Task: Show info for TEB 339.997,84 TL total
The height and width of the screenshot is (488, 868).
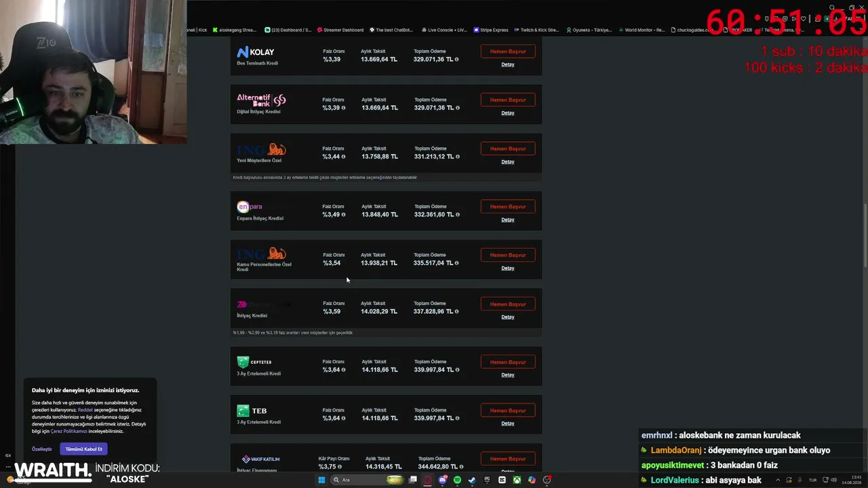Action: [x=456, y=418]
